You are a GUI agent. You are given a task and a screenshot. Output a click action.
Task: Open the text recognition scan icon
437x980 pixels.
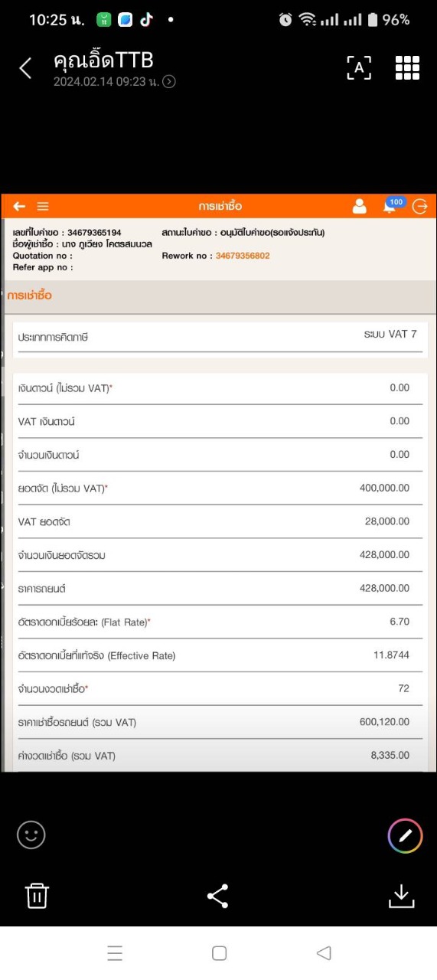[359, 67]
